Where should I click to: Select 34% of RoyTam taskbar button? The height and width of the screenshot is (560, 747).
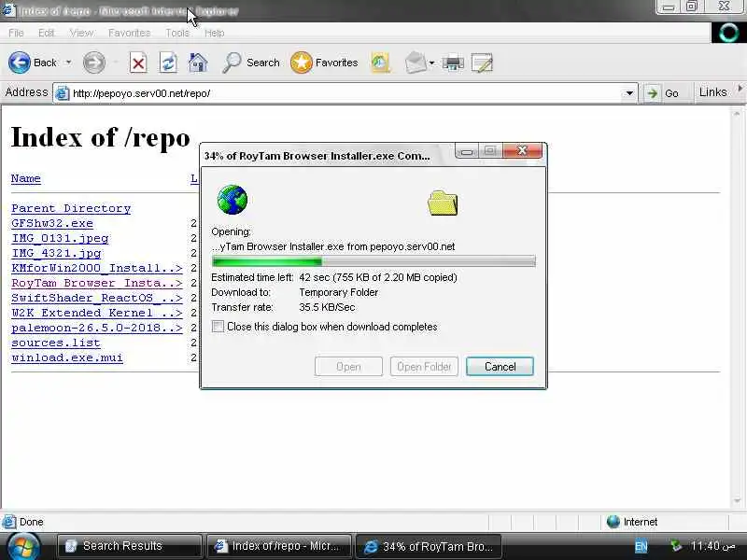[429, 546]
